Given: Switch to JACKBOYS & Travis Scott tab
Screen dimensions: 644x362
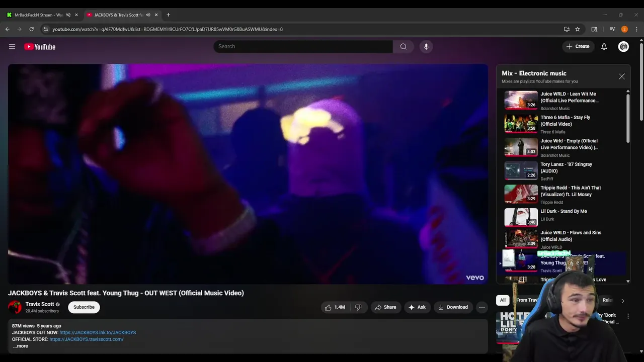Looking at the screenshot, I should (x=119, y=15).
